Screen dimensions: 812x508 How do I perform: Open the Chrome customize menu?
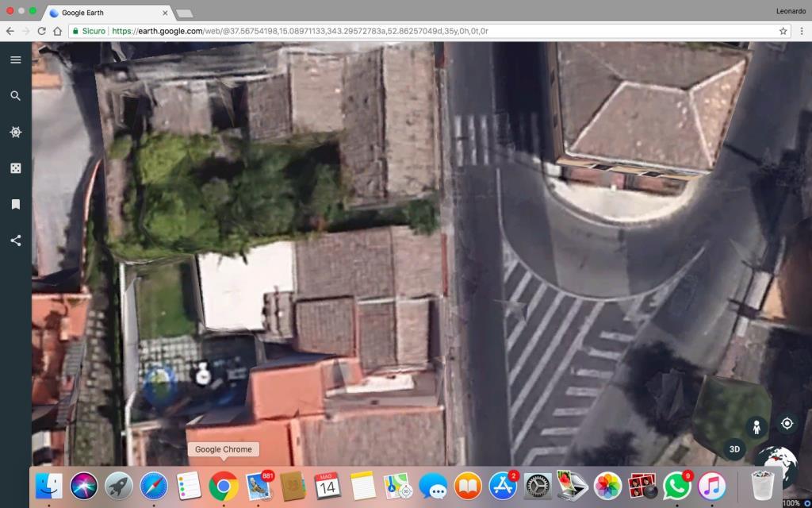tap(802, 30)
